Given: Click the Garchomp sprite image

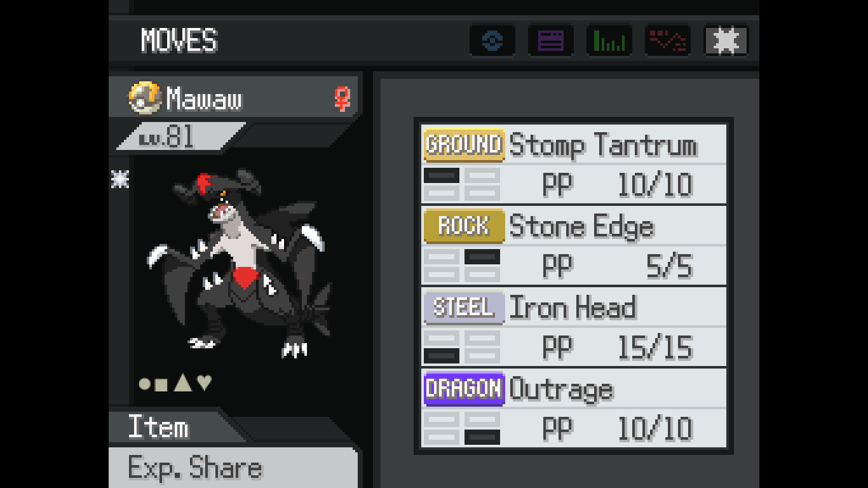Looking at the screenshot, I should pos(240,262).
